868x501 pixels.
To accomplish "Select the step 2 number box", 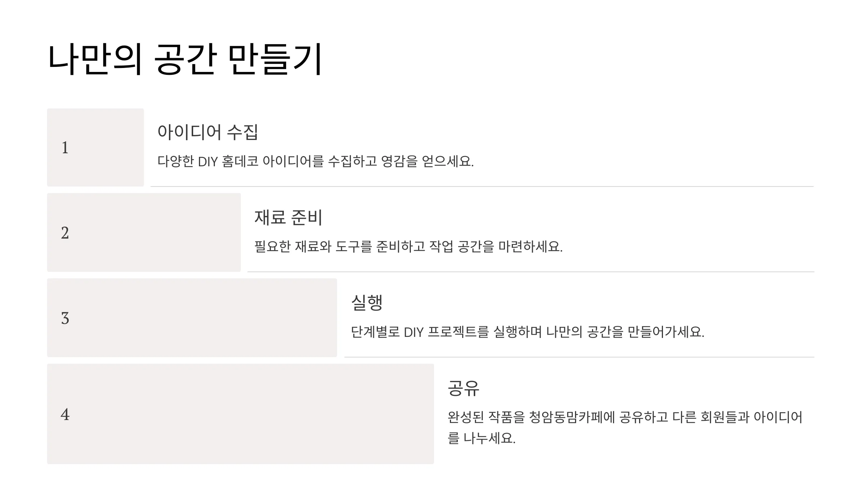I will [x=144, y=232].
